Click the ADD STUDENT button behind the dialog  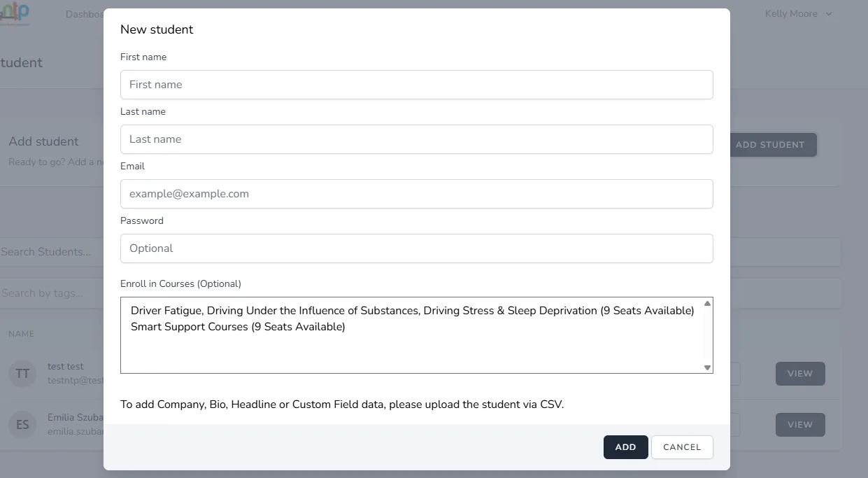click(x=772, y=145)
